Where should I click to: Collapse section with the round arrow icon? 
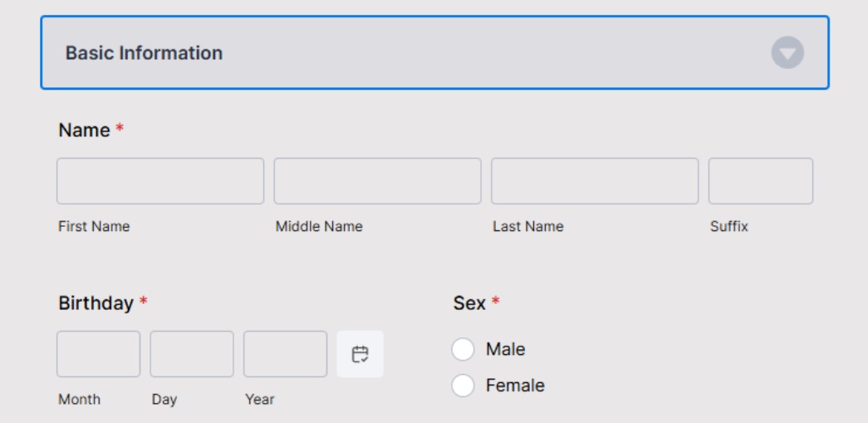pos(787,52)
